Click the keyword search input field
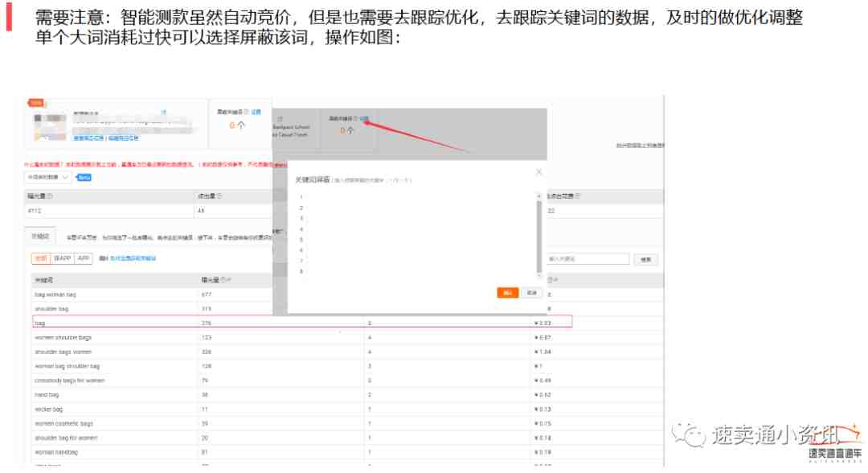 coord(588,259)
